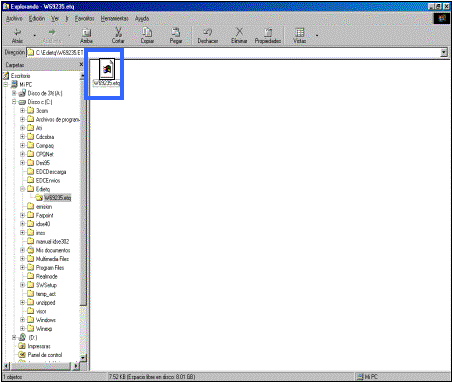Open the Ayuda menu

(x=142, y=19)
